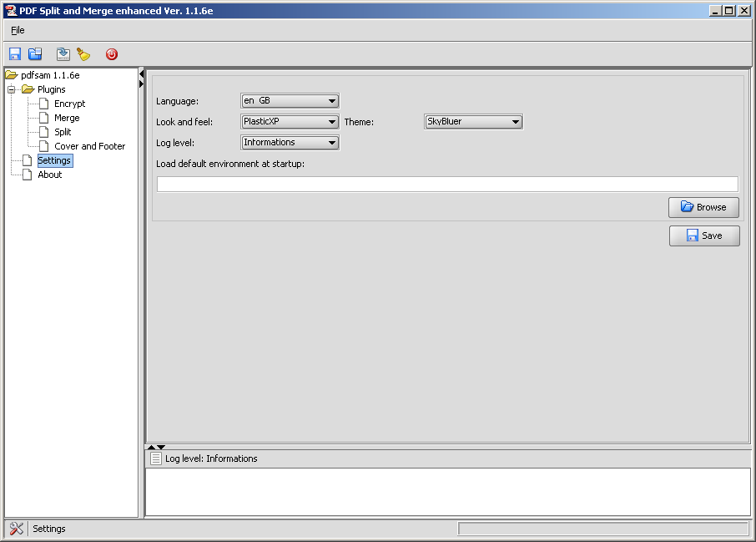Open the Look and feel dropdown
Image resolution: width=756 pixels, height=542 pixels.
pyautogui.click(x=290, y=122)
